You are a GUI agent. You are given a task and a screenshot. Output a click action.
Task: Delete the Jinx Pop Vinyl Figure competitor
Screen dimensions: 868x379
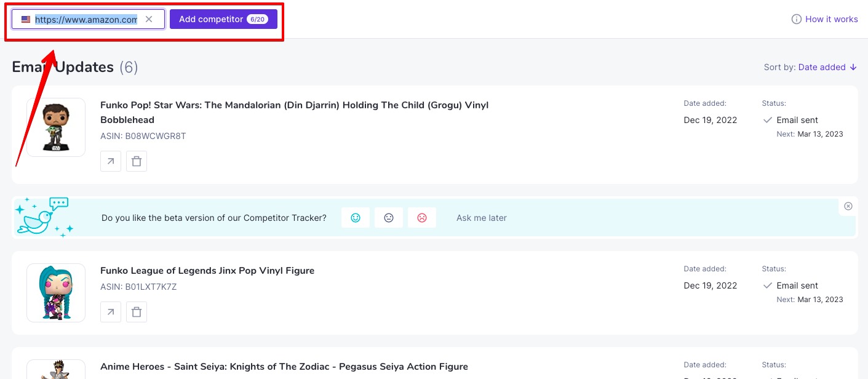point(137,312)
